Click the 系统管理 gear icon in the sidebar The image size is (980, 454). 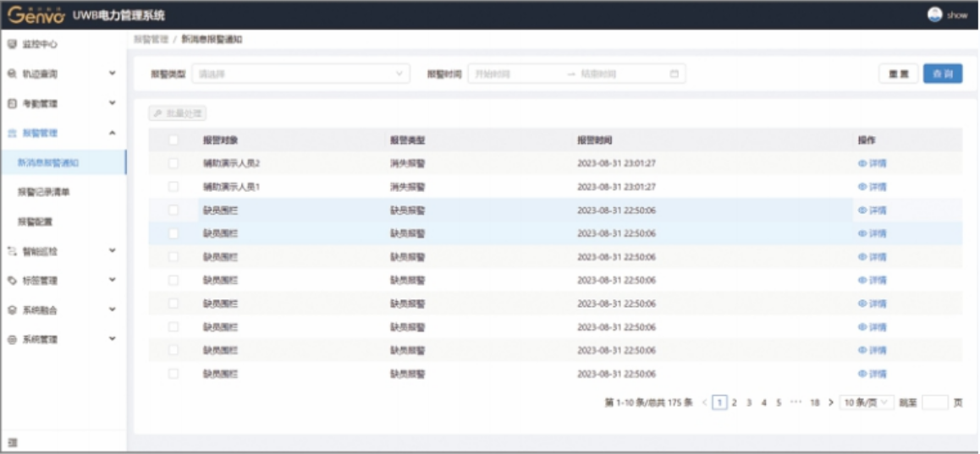(x=12, y=340)
